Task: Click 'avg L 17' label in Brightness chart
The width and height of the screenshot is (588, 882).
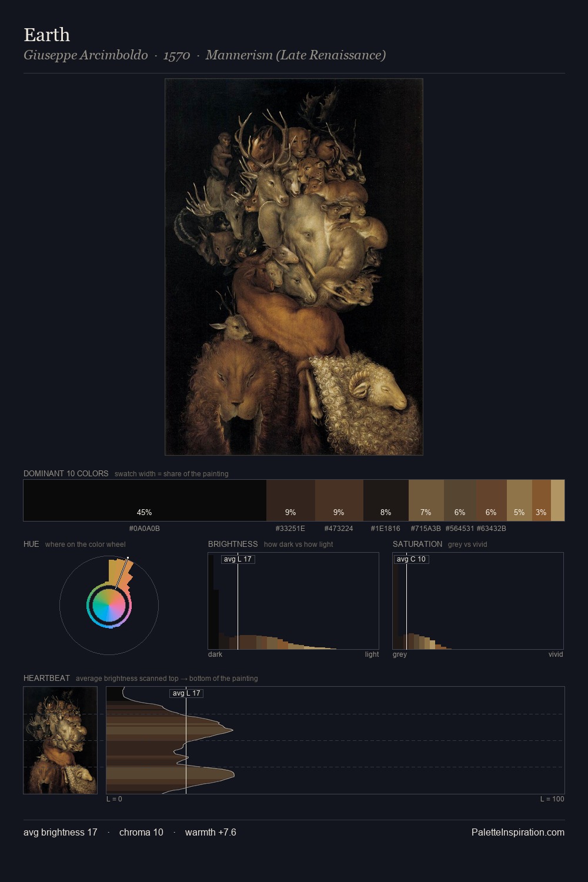Action: pos(238,559)
